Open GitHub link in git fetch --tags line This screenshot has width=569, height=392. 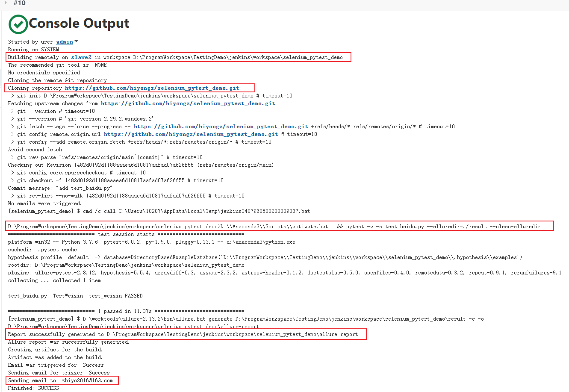click(x=221, y=127)
